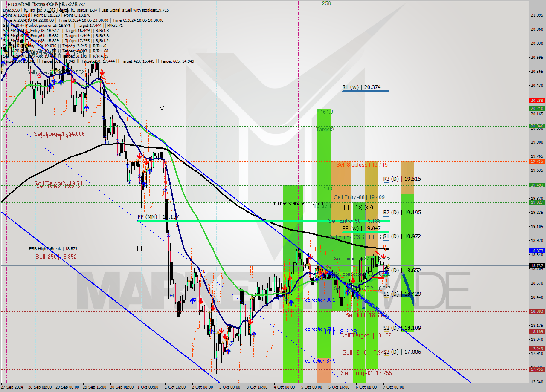The image size is (546, 392).
Task: Click the 'S1 (D) | 18.429' support label
Action: coord(402,294)
